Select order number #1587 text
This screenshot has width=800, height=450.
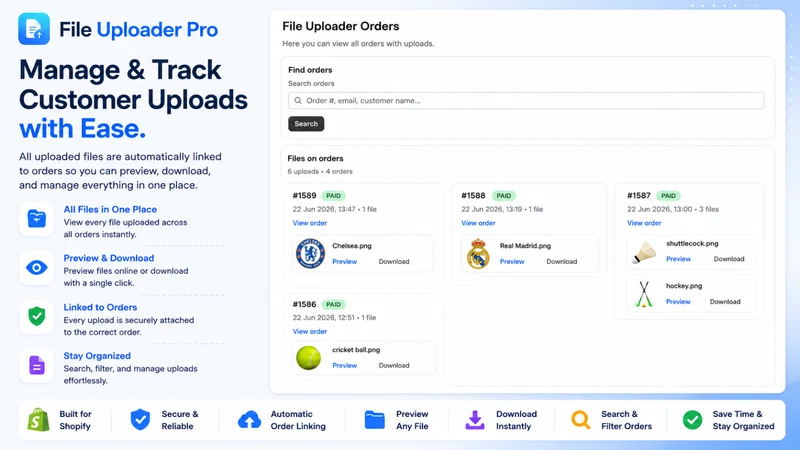point(639,195)
